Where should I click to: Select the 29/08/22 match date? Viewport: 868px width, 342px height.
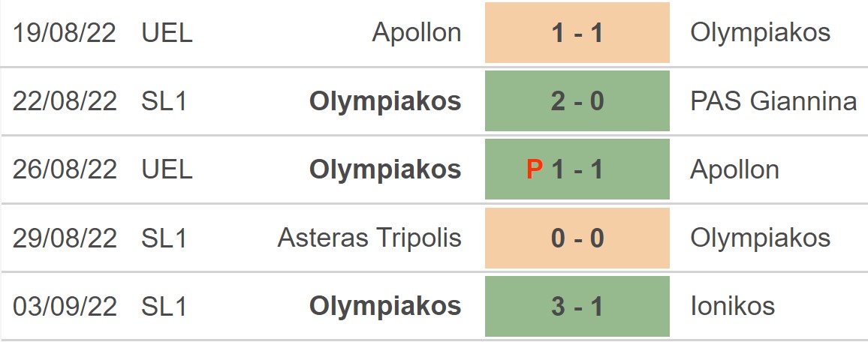(65, 238)
